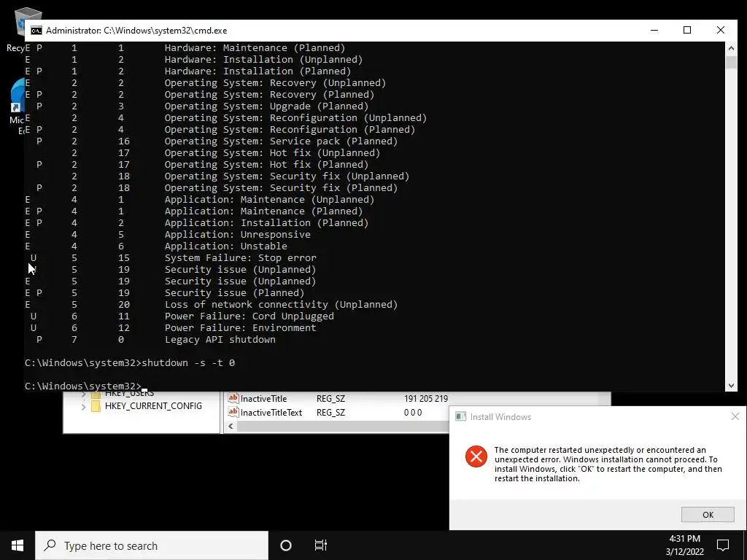Click the registry horizontal scrollbar track

tap(343, 426)
